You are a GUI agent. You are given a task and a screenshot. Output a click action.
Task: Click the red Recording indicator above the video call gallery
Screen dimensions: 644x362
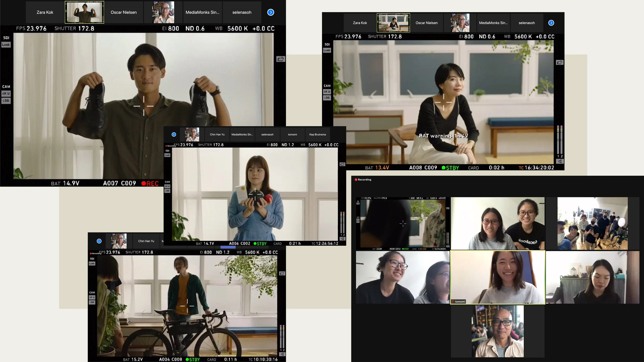pos(363,180)
